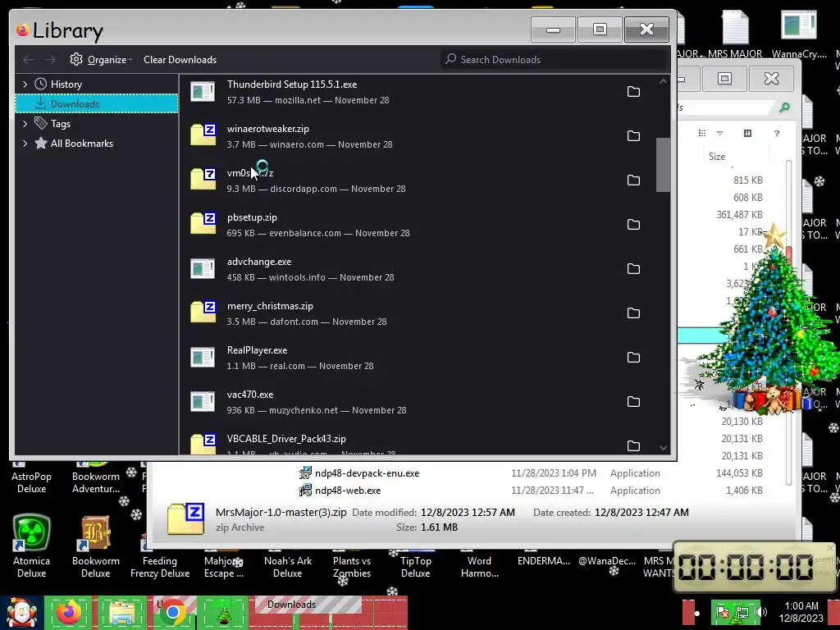840x630 pixels.
Task: Open containing folder for merry_christmas.zip
Action: coord(633,313)
